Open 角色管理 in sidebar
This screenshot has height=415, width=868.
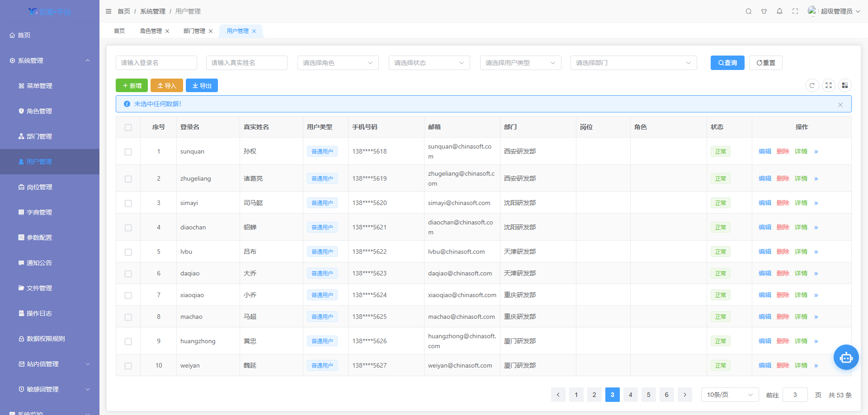coord(50,111)
